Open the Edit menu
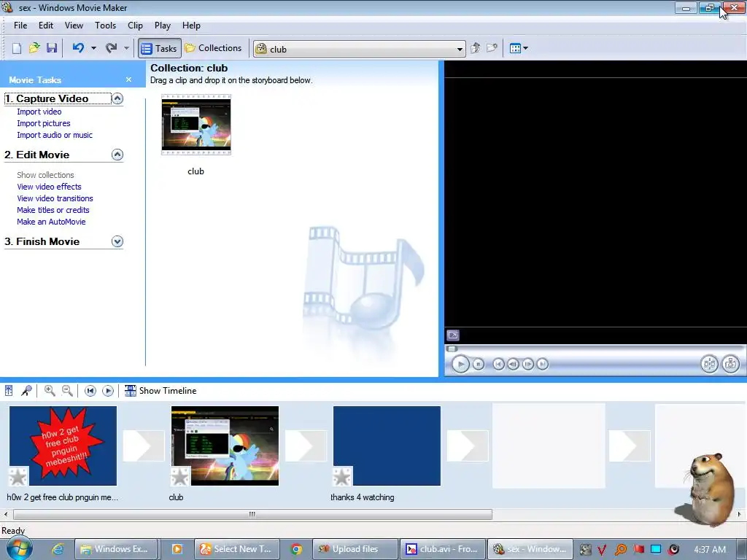Viewport: 747px width, 560px height. coord(46,26)
